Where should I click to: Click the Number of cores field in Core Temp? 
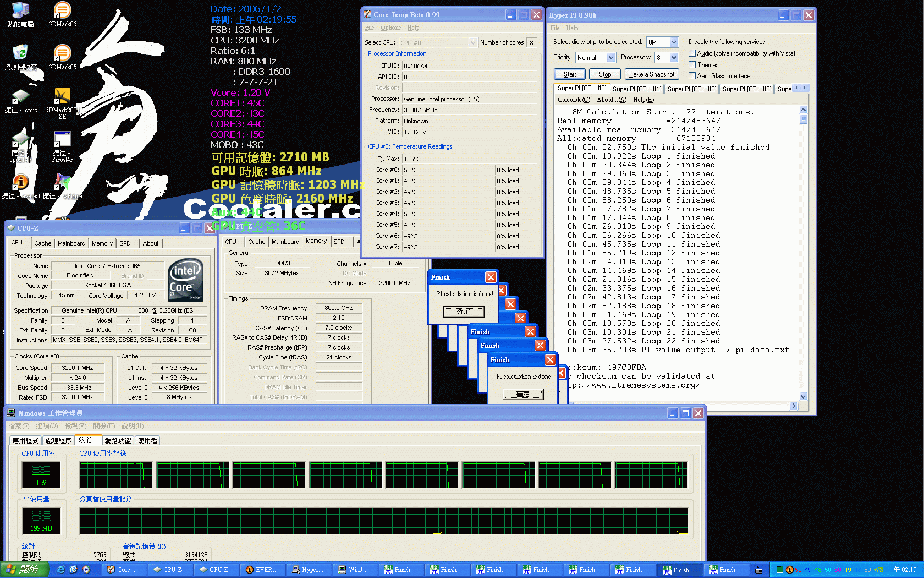click(x=531, y=43)
